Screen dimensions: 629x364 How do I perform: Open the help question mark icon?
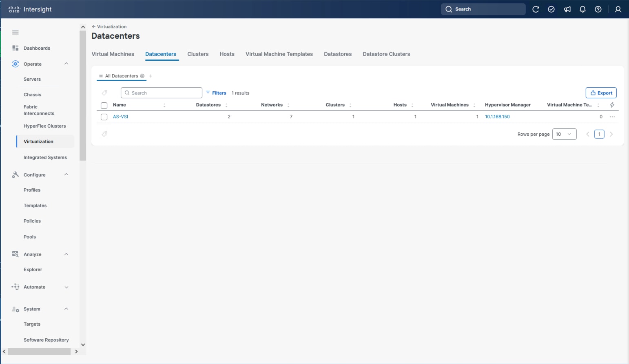(x=598, y=9)
